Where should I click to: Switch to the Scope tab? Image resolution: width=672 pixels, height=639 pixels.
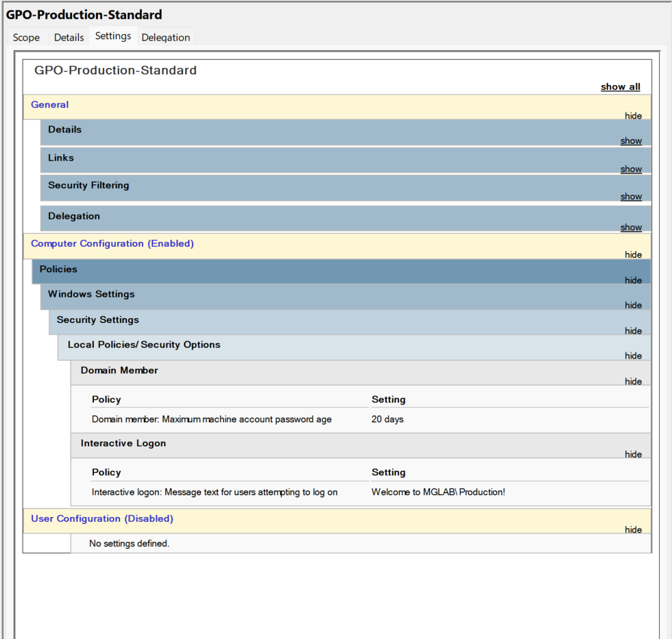26,37
